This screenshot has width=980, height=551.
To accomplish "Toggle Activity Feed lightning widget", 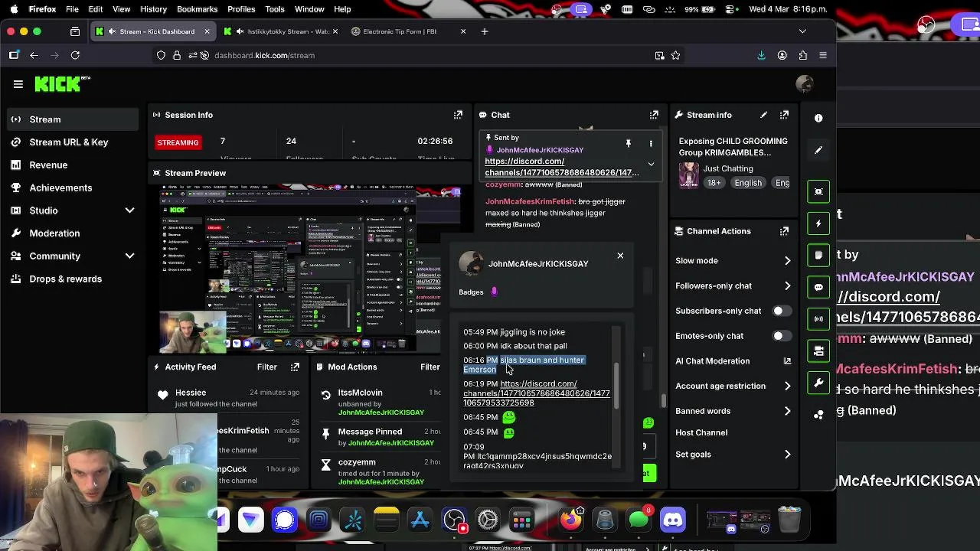I will click(x=818, y=223).
